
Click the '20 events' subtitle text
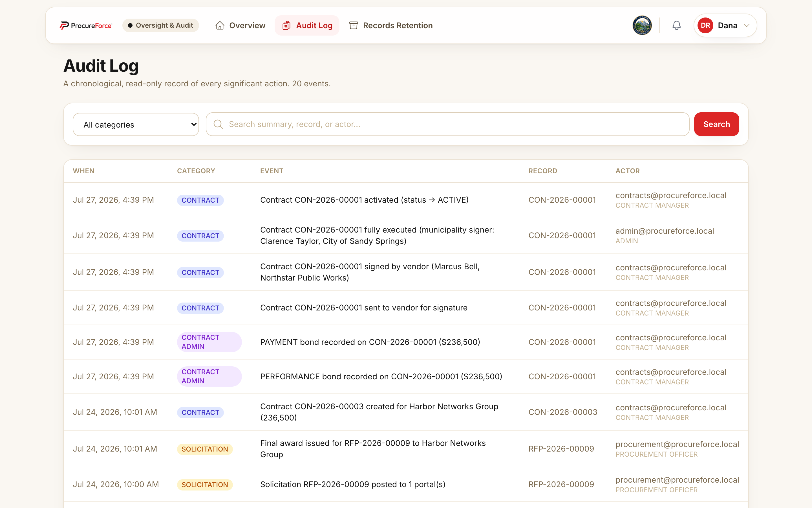[x=311, y=84]
